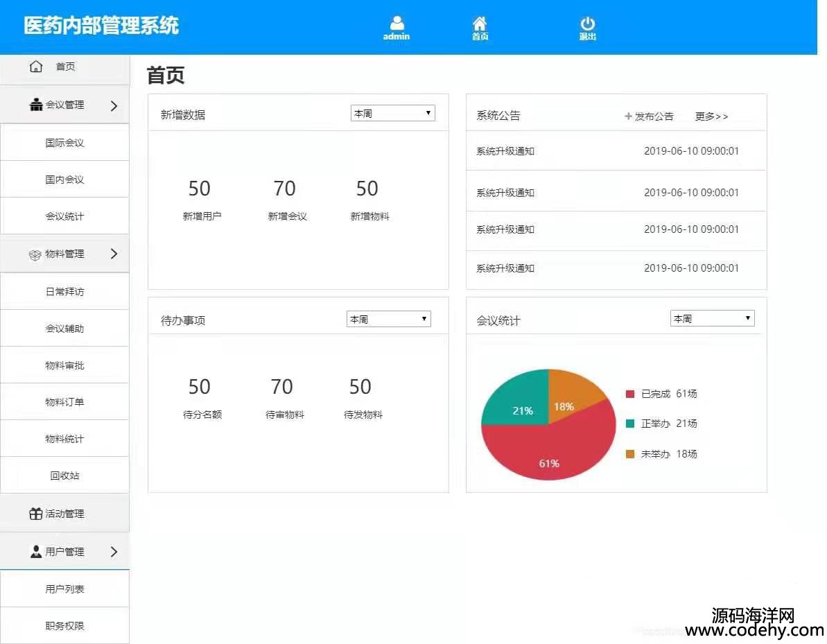Open 国际会议 in the sidebar
This screenshot has width=827, height=644.
coord(64,142)
